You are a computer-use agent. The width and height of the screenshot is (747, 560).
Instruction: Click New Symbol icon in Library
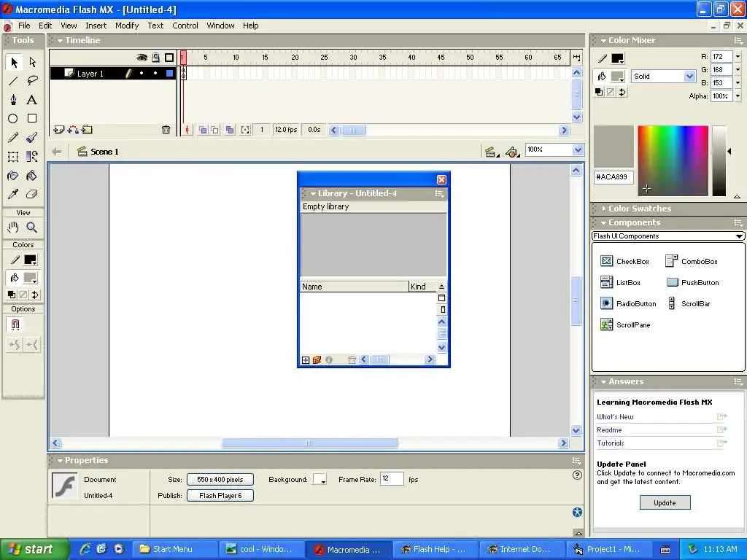click(306, 360)
